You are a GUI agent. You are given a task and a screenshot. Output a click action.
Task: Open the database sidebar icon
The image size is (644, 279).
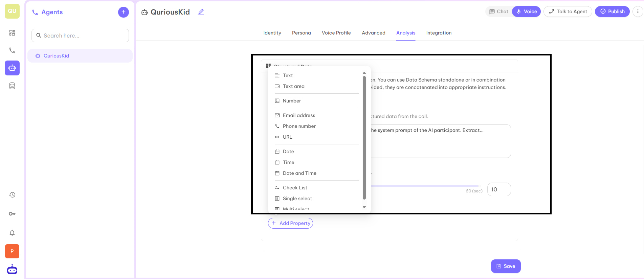pos(12,86)
